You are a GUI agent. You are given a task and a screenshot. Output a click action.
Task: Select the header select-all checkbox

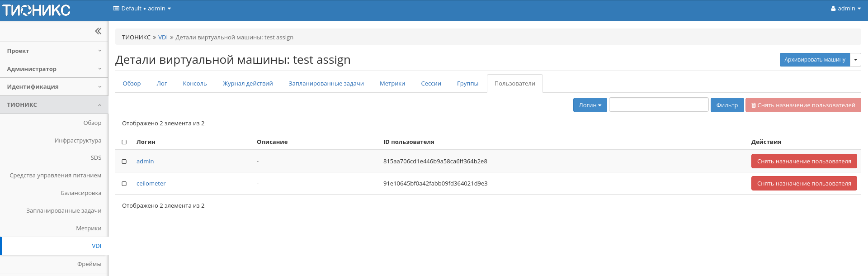pos(124,142)
